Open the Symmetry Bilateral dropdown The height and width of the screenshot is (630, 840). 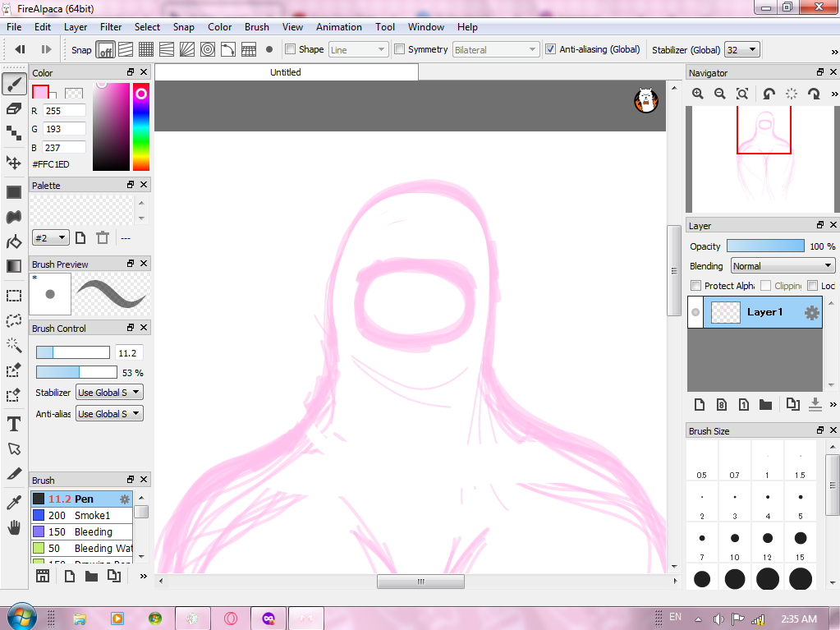495,50
